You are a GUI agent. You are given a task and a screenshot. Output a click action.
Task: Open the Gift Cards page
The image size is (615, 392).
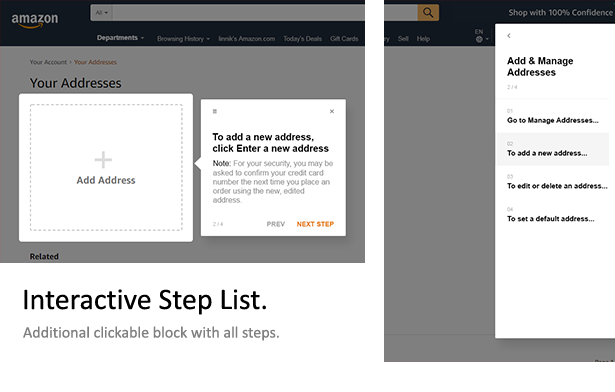(x=344, y=39)
